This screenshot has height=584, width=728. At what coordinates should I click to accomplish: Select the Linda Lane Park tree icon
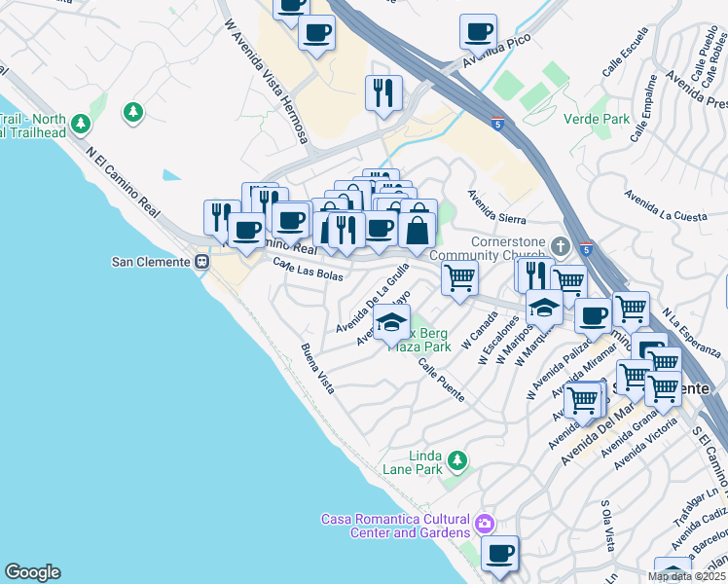point(455,458)
